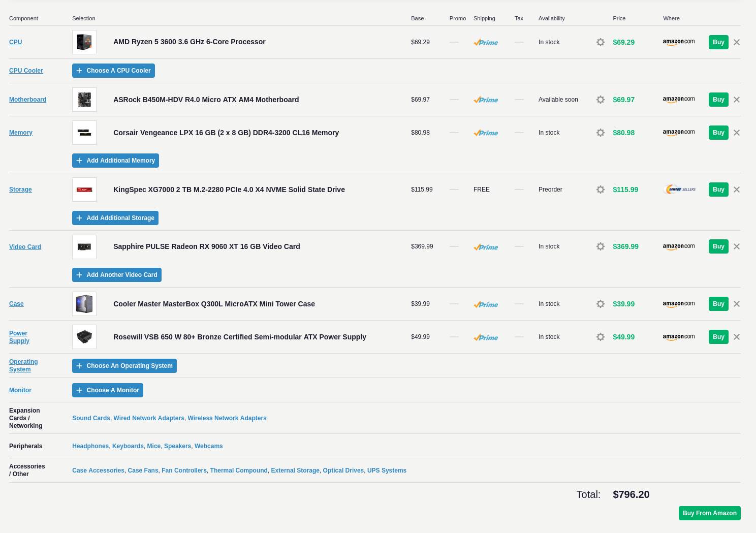
Task: Open the AMD Ryzen 5 3600 product thumbnail
Action: (x=84, y=42)
